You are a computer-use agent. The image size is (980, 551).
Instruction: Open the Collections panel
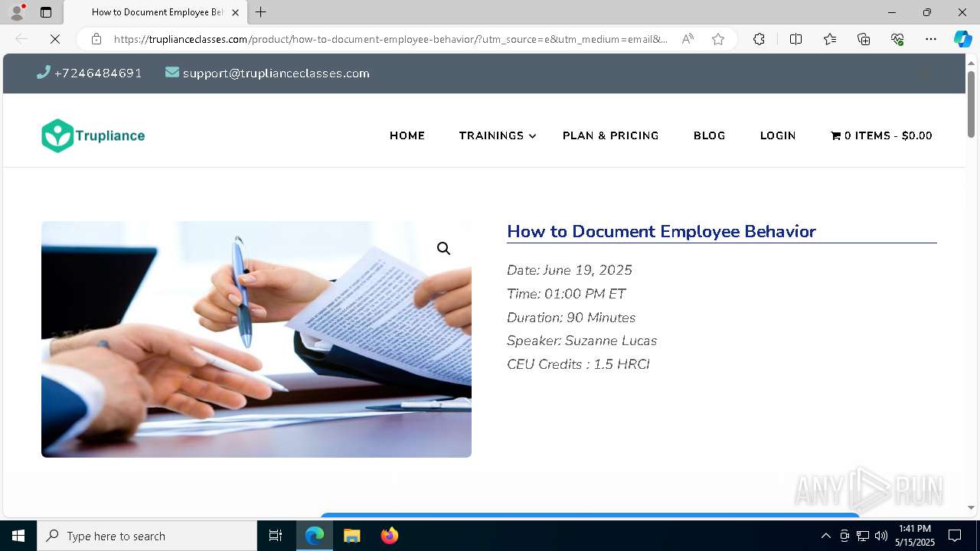pyautogui.click(x=864, y=39)
